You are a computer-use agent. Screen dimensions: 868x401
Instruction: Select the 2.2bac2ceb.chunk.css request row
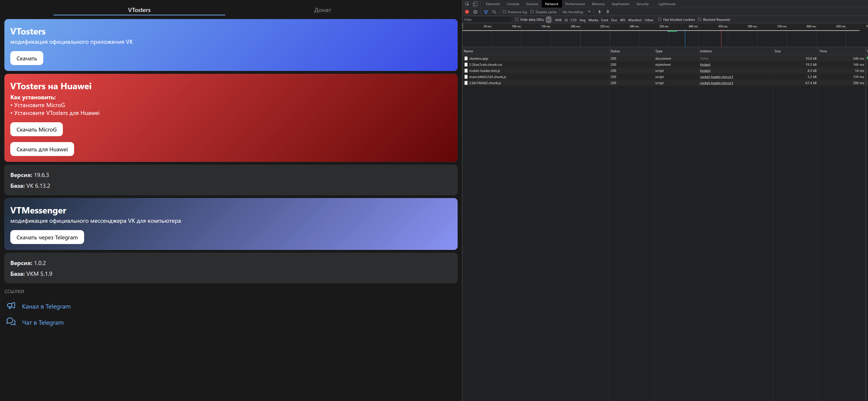(x=664, y=65)
